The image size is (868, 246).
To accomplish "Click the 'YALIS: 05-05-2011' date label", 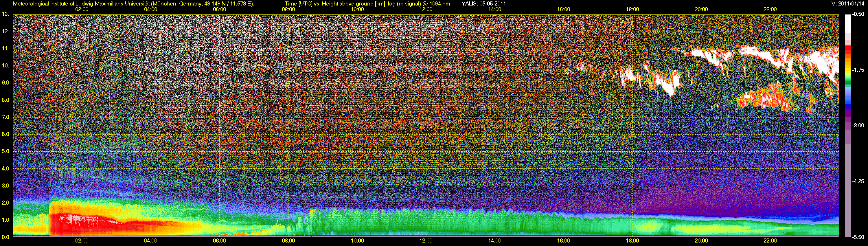I will [x=483, y=4].
